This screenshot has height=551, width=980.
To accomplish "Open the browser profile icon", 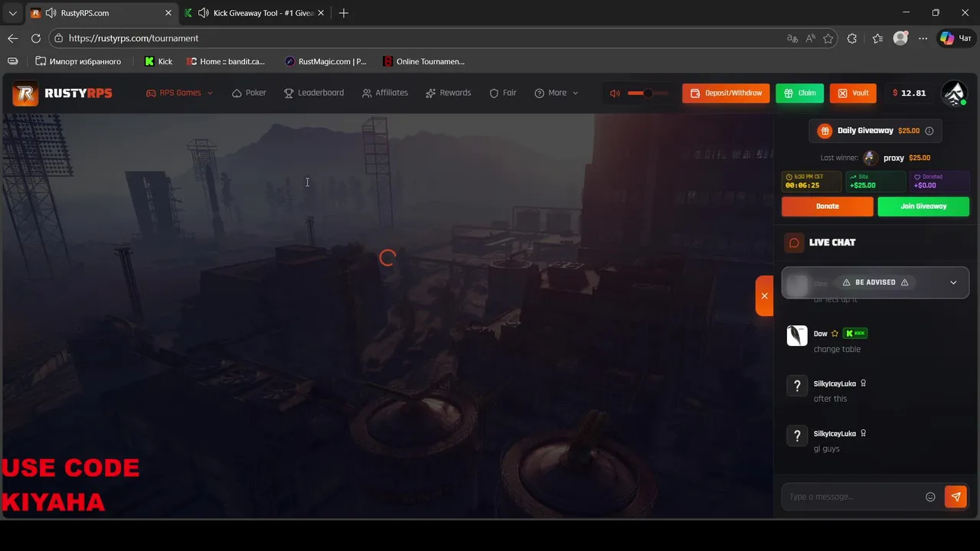I will point(900,38).
